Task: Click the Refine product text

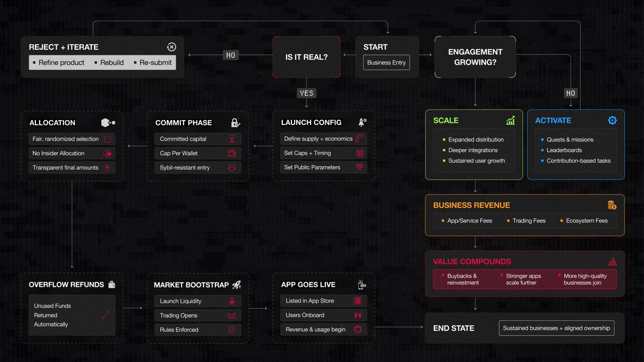Action: click(61, 63)
